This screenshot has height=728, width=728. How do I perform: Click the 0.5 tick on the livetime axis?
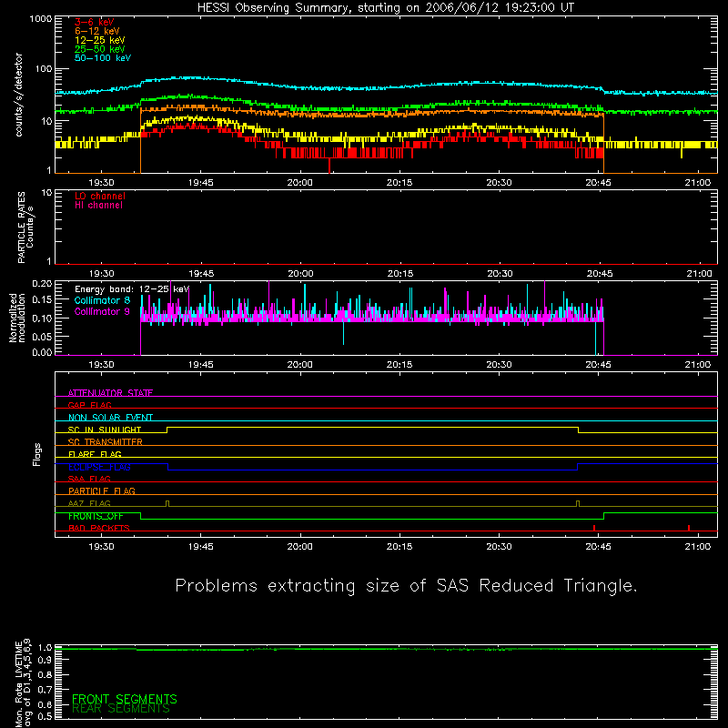pos(45,716)
